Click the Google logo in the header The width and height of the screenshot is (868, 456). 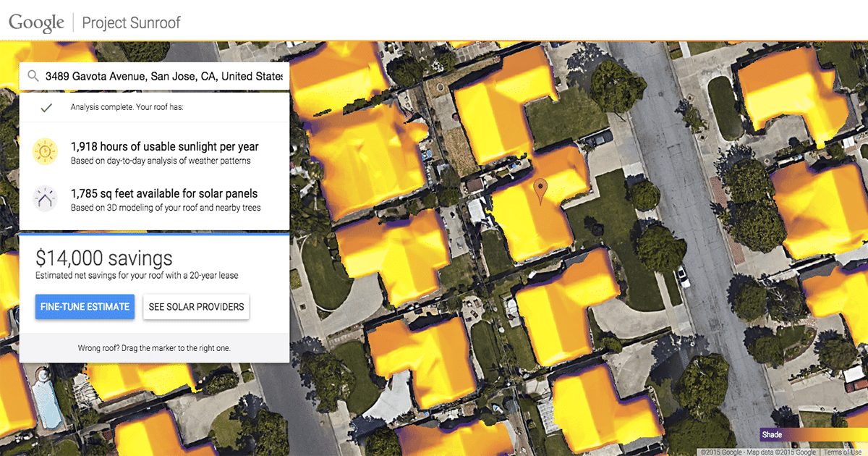(35, 21)
